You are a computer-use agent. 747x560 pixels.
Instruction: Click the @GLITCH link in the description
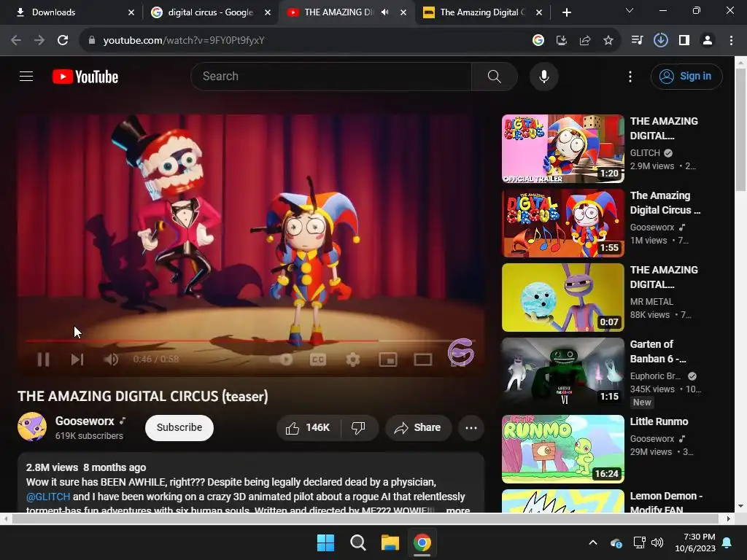pyautogui.click(x=48, y=497)
